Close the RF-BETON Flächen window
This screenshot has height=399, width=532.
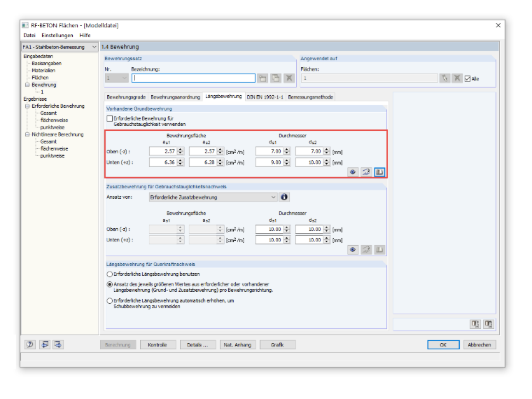coord(498,25)
